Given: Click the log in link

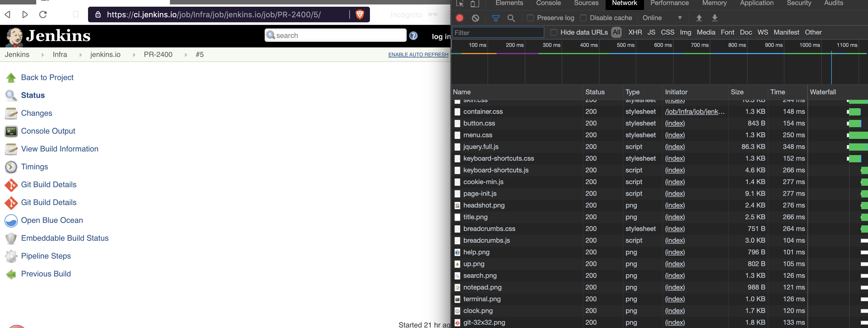Looking at the screenshot, I should coord(441,37).
